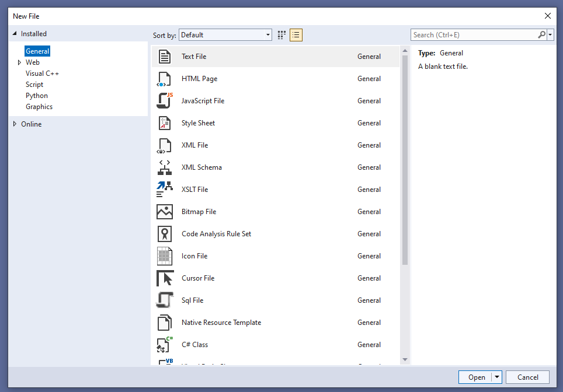Click the "Text File" name

[x=194, y=57]
